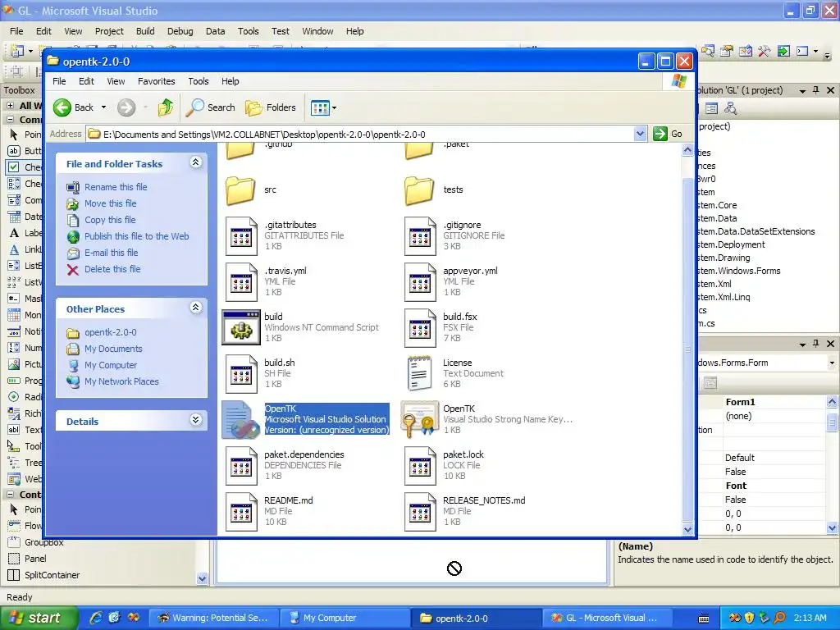Open the Back history dropdown arrow
Screen dimensions: 840x630
[104, 107]
